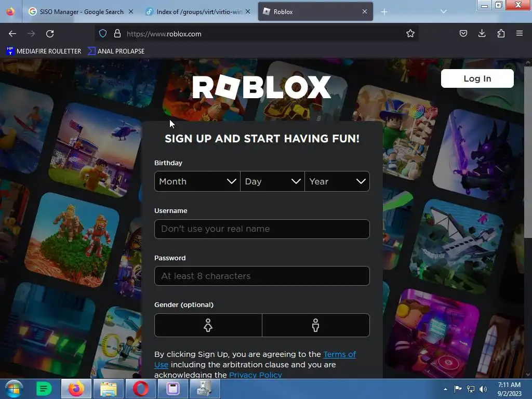Open the Pocket save icon
This screenshot has height=399, width=532.
[x=463, y=34]
